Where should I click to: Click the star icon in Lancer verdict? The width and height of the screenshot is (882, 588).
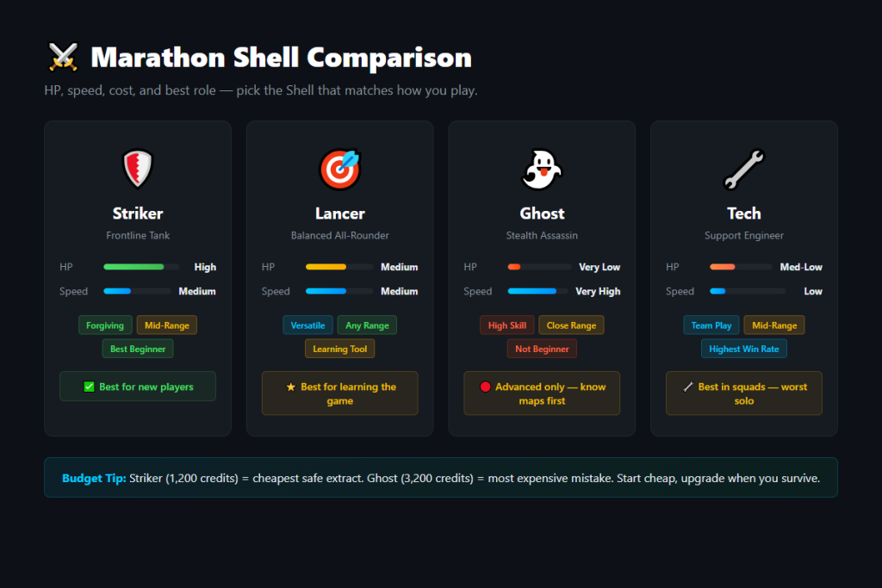(x=291, y=387)
